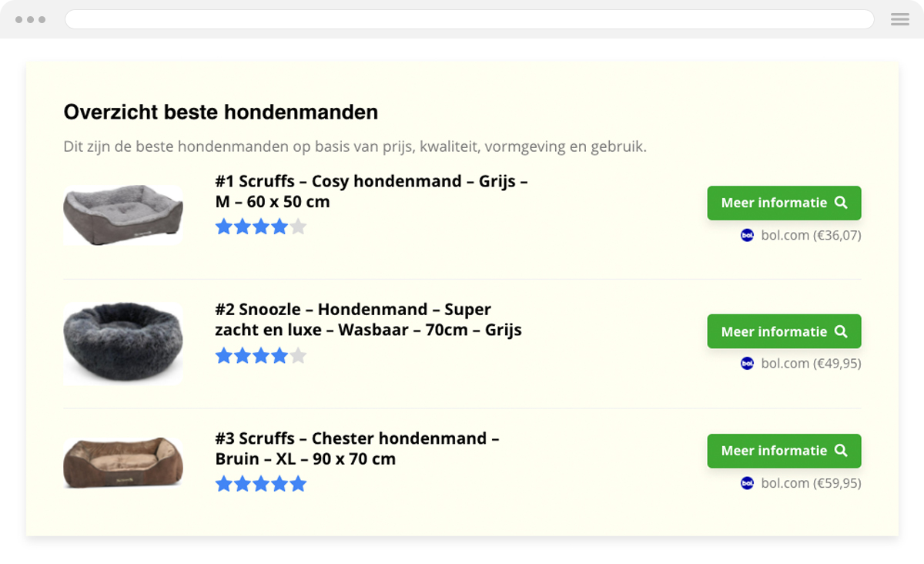Click the bol.com (€49,95) price link
This screenshot has height=564, width=924.
(x=811, y=363)
